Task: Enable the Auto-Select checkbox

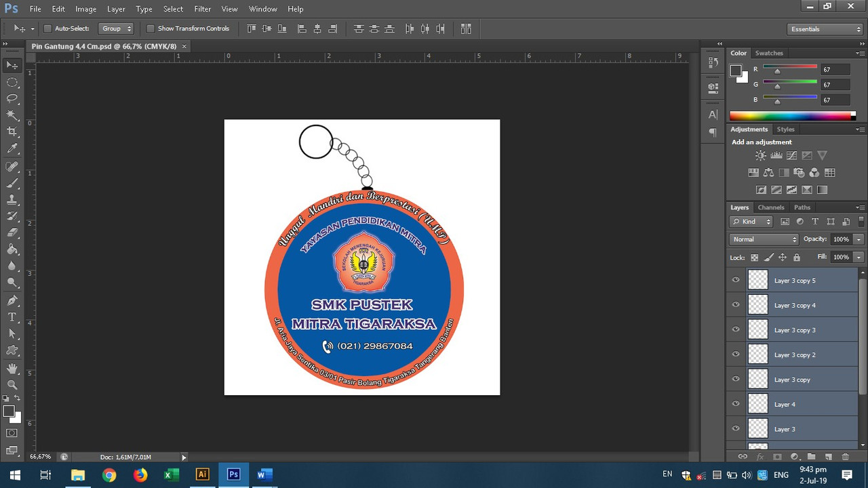Action: tap(47, 28)
